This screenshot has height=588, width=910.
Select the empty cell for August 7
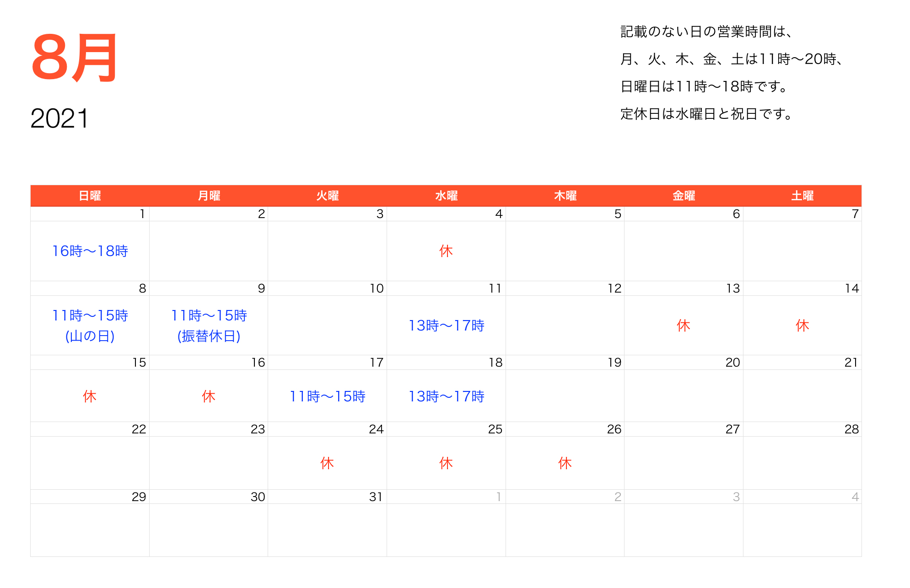(802, 251)
